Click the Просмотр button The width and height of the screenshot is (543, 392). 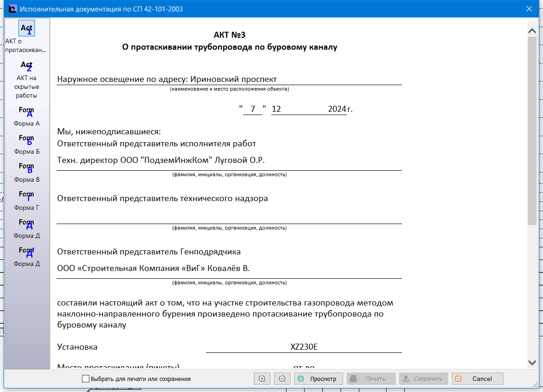tap(319, 379)
